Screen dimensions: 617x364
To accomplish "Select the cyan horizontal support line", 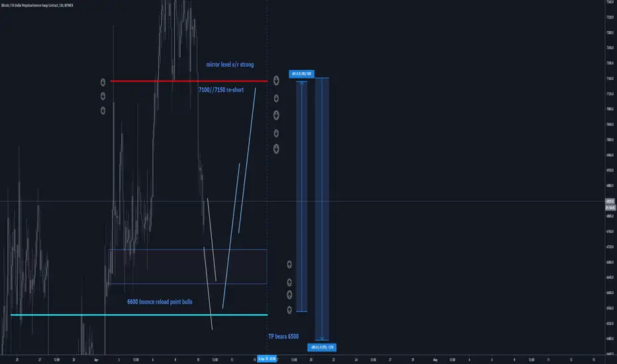I will pyautogui.click(x=139, y=315).
